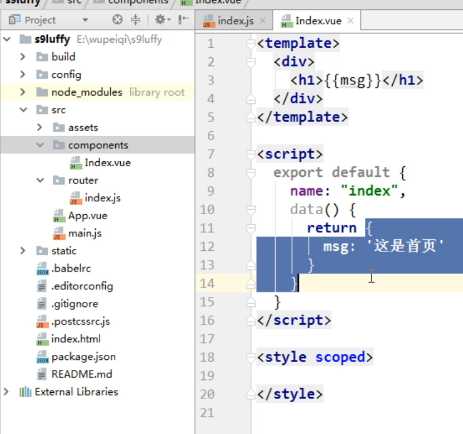Viewport: 463px width, 434px height.
Task: Click the Index.vue file icon in tree
Action: (x=76, y=163)
